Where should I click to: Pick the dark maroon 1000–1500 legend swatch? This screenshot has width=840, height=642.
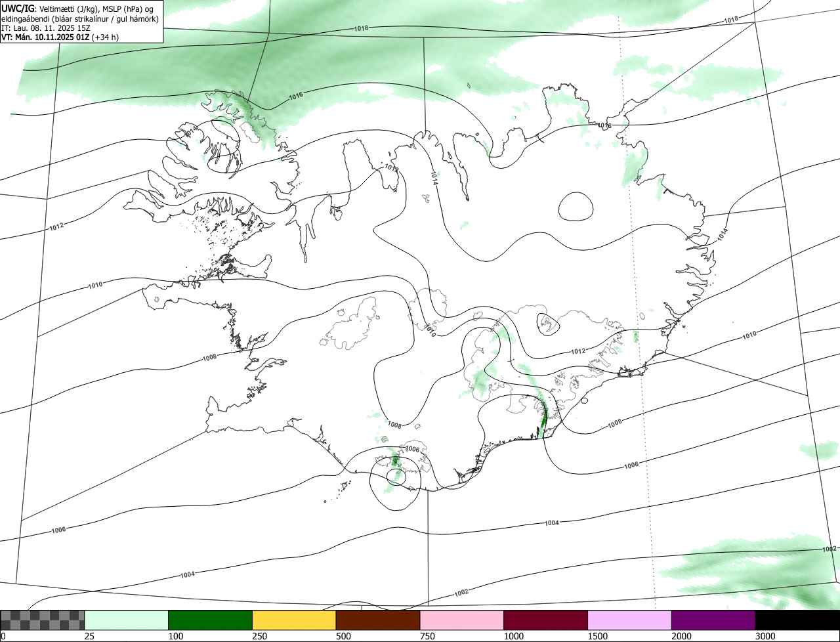pyautogui.click(x=545, y=620)
